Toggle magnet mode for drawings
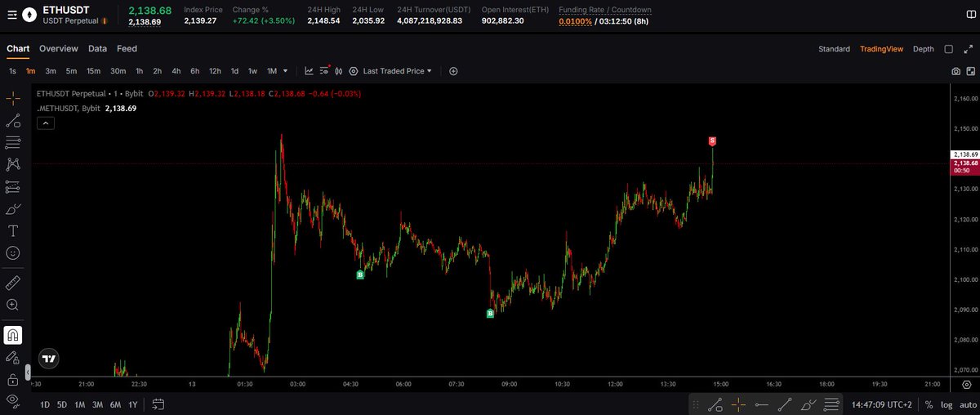This screenshot has height=415, width=980. 13,335
